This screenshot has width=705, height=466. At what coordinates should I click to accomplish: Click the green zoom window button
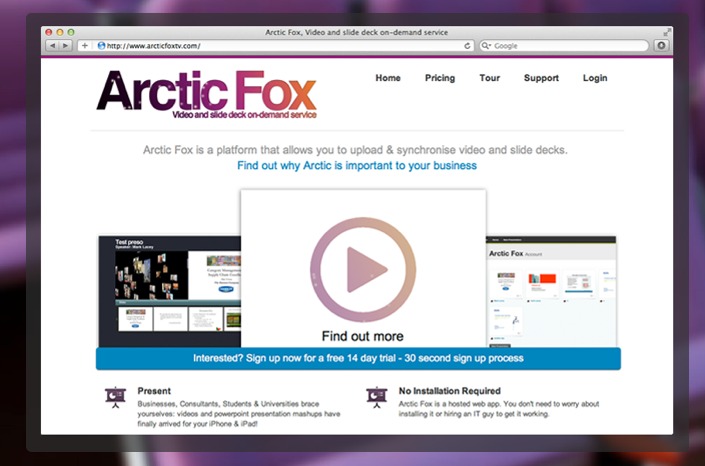pyautogui.click(x=71, y=32)
